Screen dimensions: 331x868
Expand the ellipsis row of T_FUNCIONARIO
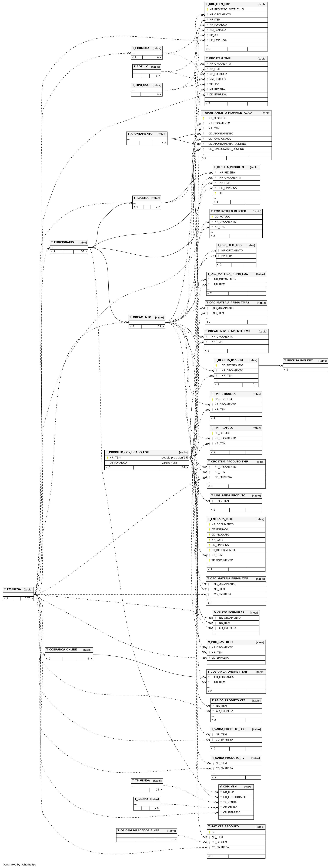[69, 247]
